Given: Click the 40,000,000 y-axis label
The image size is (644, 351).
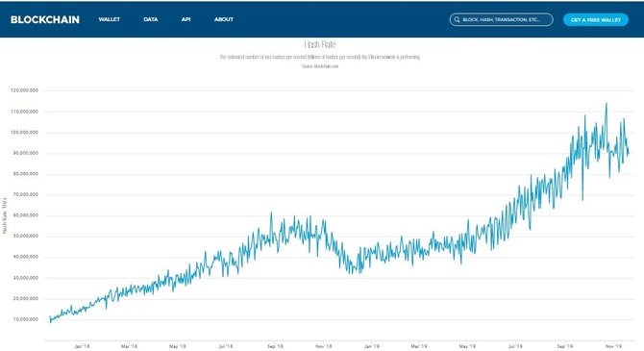Looking at the screenshot, I should tap(25, 257).
